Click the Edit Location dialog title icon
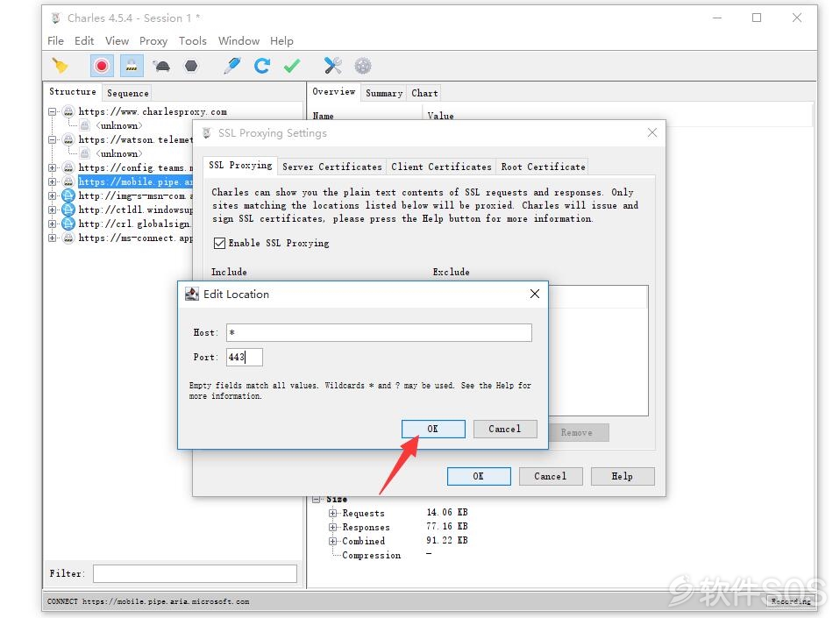 point(192,294)
